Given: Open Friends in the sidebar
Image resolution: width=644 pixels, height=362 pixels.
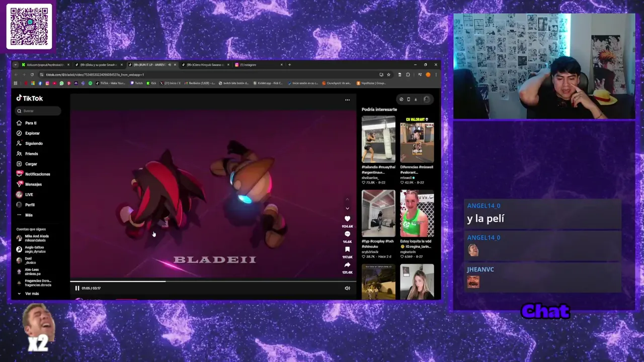Looking at the screenshot, I should click(31, 154).
